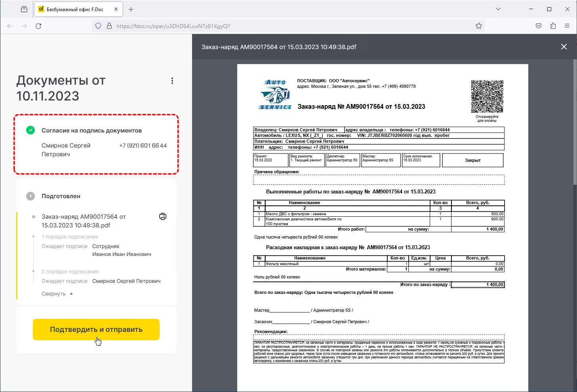
Task: Maximize the browser window
Action: (x=549, y=9)
